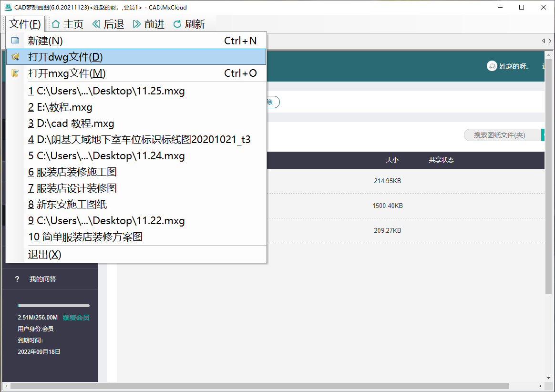Click the horizontal scrollbar left arrow
Viewport: 555px width, 392px height.
(x=6, y=386)
